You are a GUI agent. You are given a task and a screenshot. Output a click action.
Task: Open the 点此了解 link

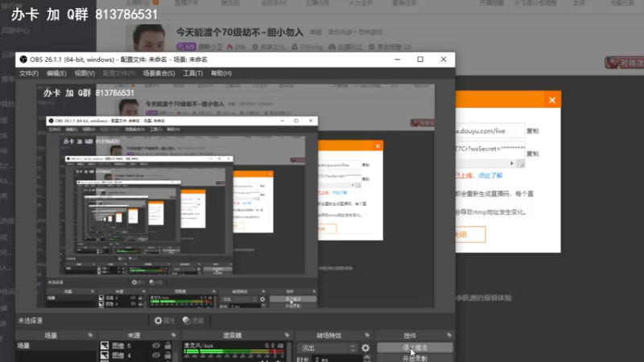[x=490, y=175]
